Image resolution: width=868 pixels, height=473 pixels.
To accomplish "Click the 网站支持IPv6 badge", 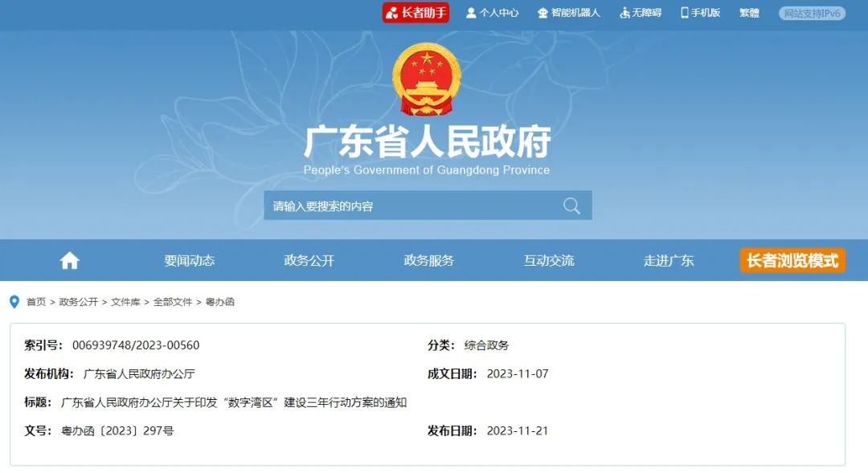I will [x=812, y=14].
